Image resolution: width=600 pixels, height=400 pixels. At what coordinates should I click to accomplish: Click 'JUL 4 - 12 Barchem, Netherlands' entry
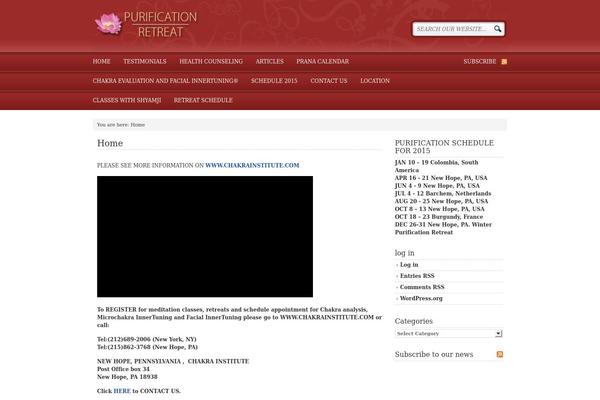(443, 193)
